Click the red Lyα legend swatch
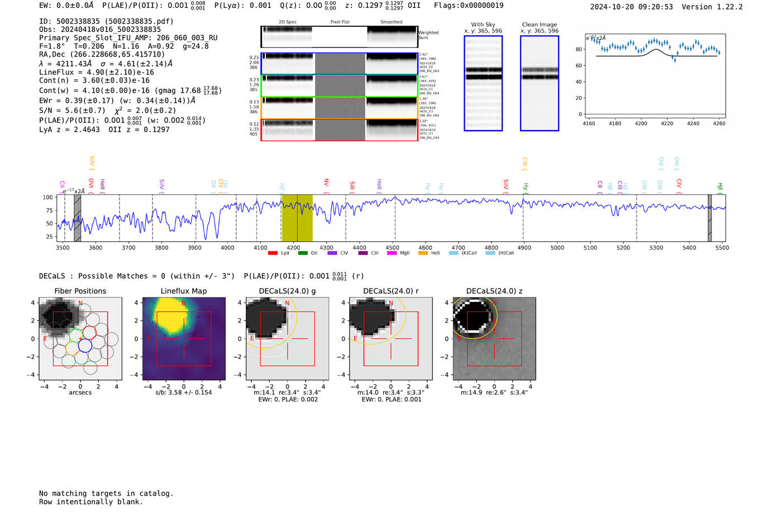The width and height of the screenshot is (782, 532). (x=273, y=253)
